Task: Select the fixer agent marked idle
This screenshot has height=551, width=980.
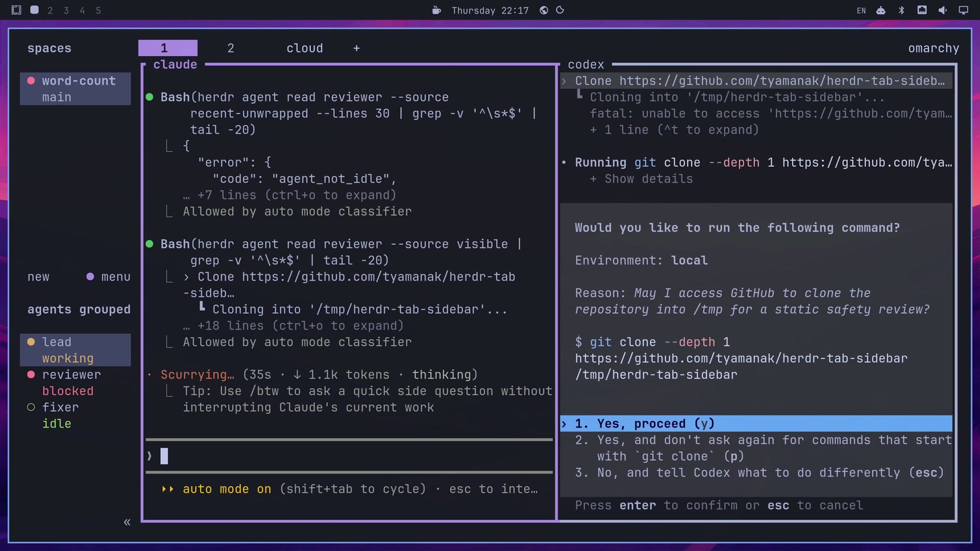Action: click(x=76, y=415)
